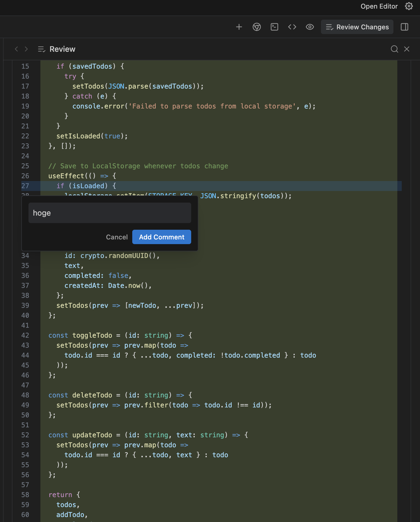This screenshot has width=420, height=522.
Task: Click Add Comment button
Action: 162,237
